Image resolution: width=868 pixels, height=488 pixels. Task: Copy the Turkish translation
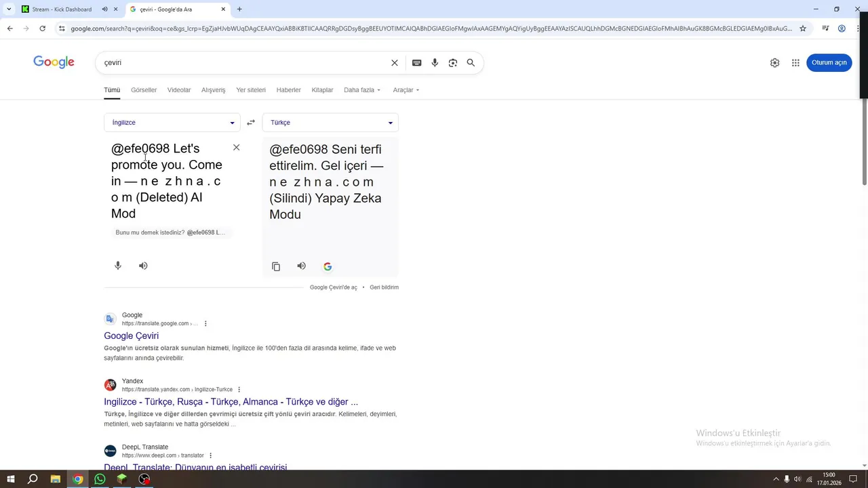(x=276, y=266)
